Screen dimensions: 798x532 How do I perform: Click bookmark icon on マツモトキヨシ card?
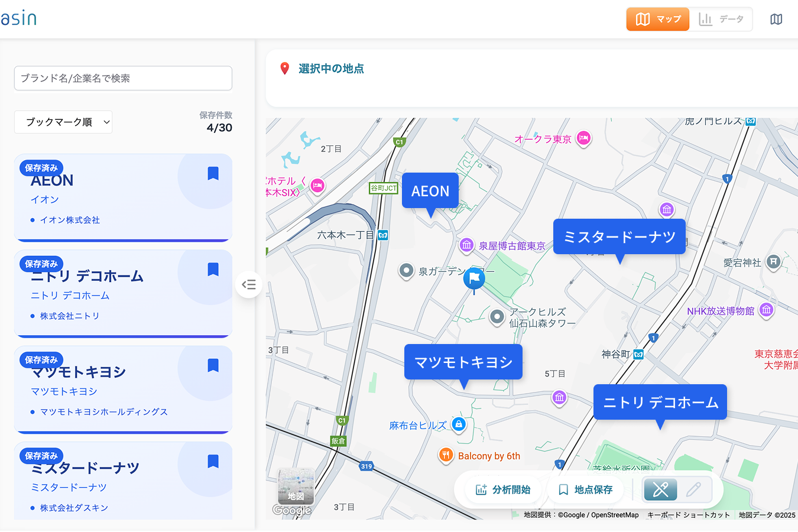(213, 365)
